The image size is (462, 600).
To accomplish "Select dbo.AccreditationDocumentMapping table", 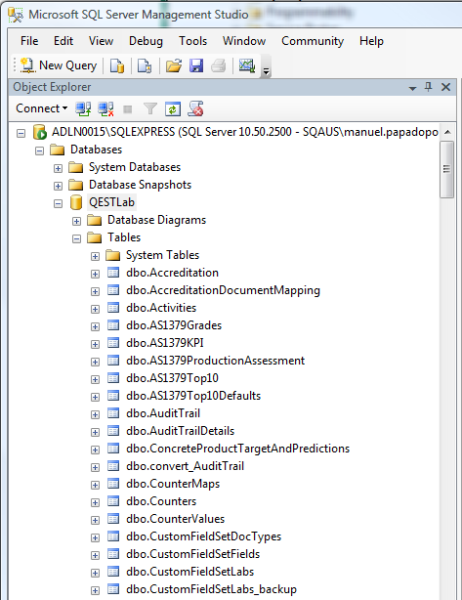I will click(x=223, y=290).
